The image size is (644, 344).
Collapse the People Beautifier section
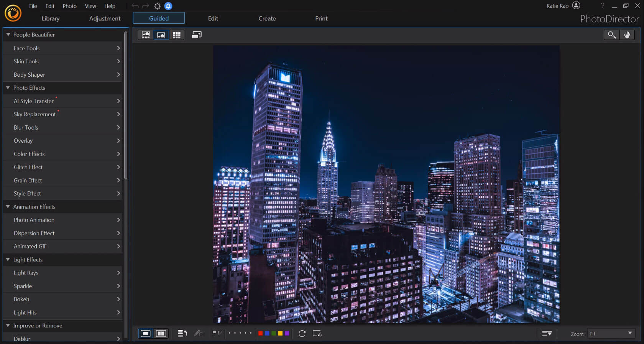pyautogui.click(x=8, y=35)
